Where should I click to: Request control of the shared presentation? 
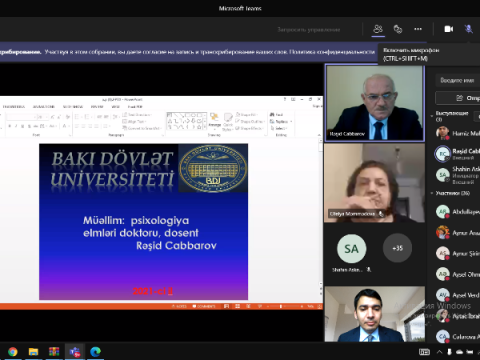pyautogui.click(x=309, y=30)
